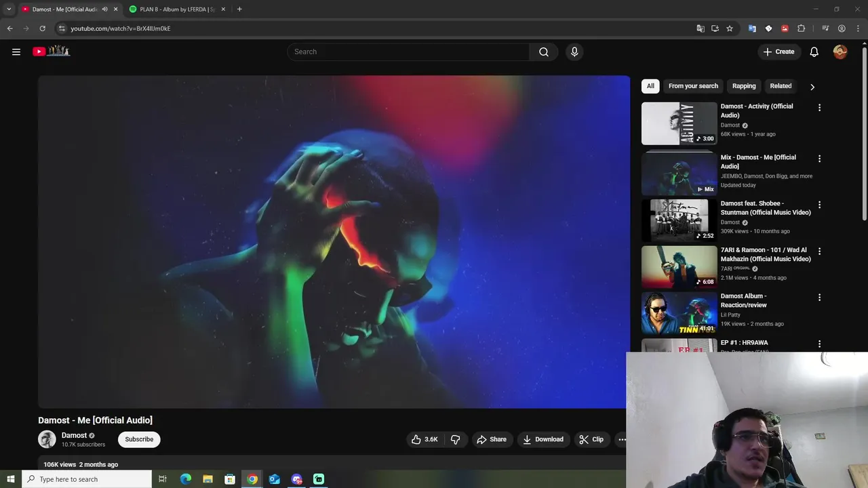
Task: Open the Damost channel avatar
Action: pos(47,439)
